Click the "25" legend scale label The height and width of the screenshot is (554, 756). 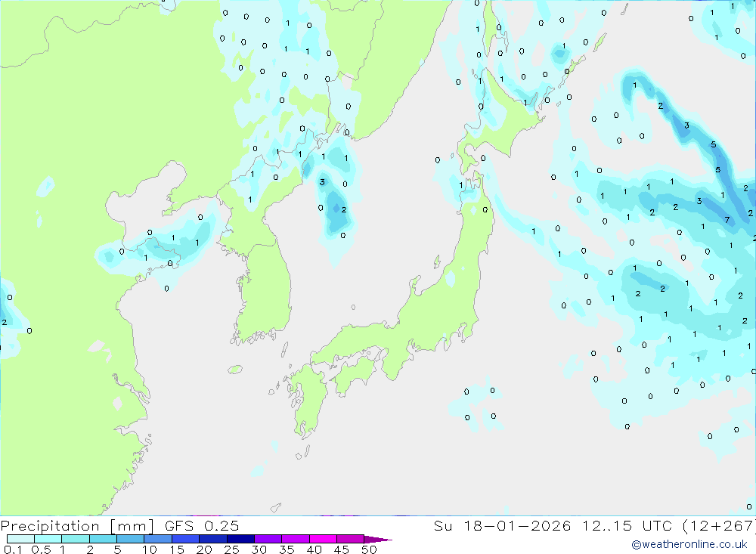pyautogui.click(x=231, y=549)
